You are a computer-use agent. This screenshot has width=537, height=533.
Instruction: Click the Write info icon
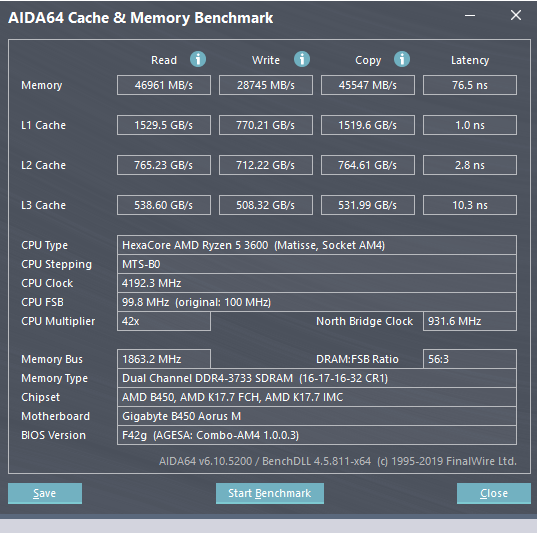(x=302, y=59)
